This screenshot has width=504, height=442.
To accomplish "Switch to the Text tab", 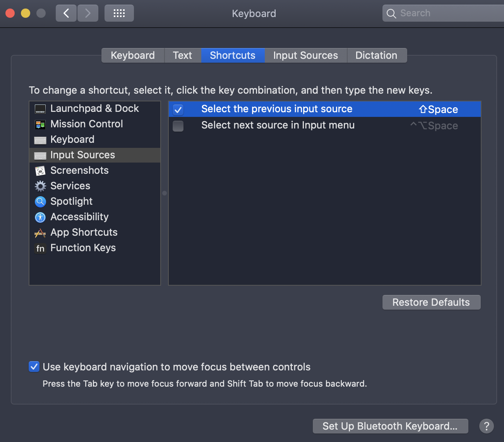I will [x=182, y=55].
